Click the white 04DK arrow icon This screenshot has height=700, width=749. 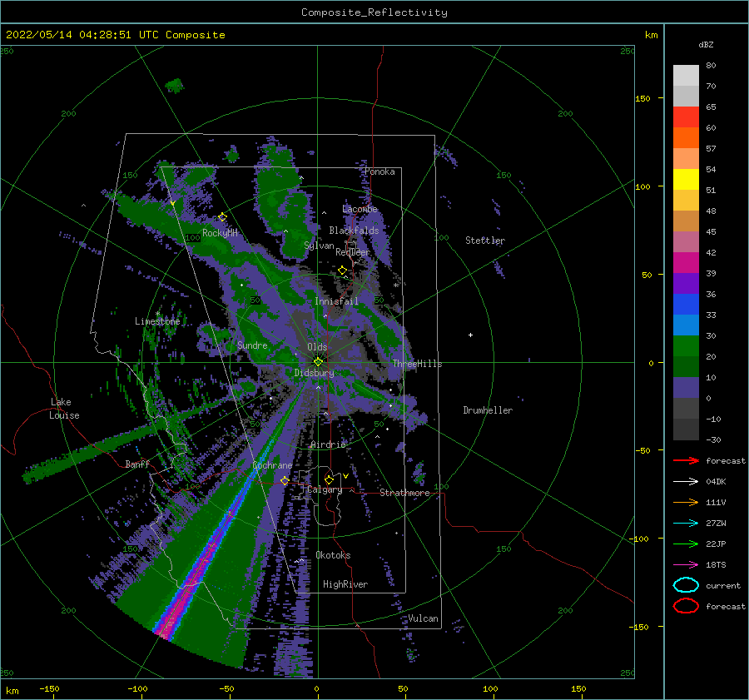[686, 482]
